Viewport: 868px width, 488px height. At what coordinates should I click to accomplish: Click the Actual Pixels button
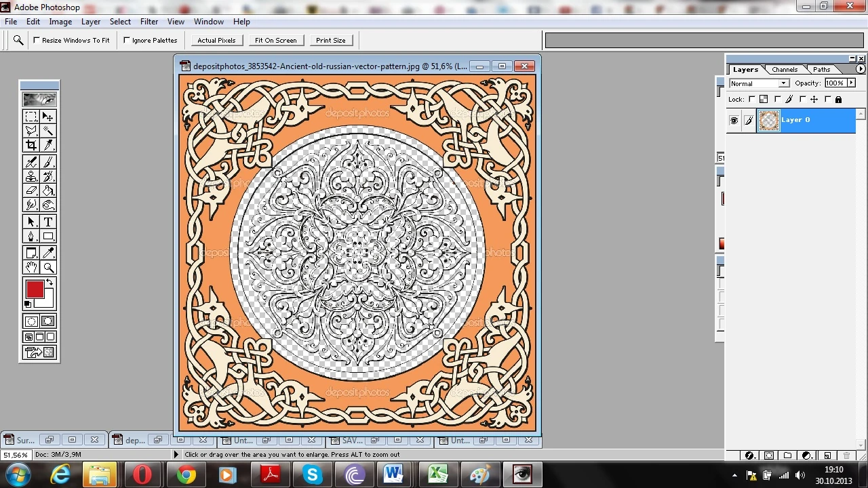216,40
